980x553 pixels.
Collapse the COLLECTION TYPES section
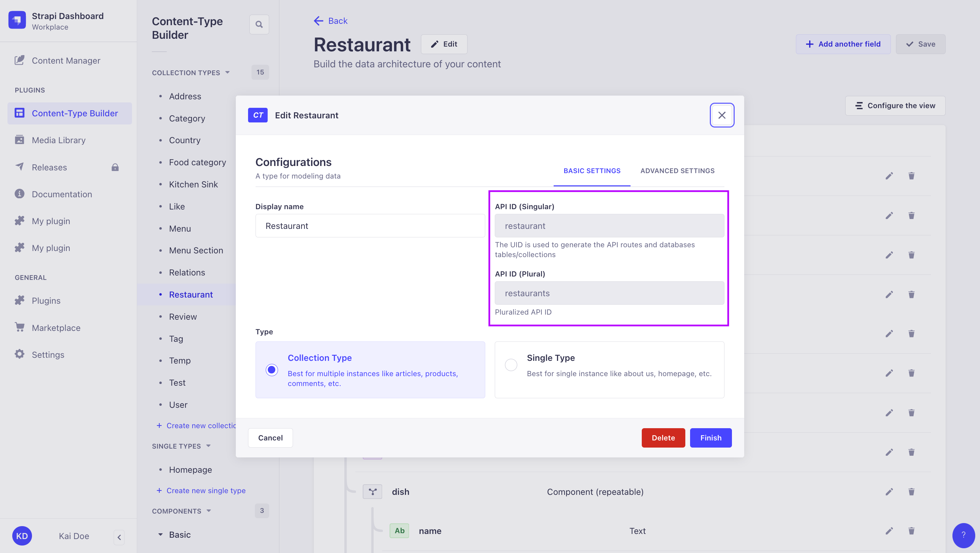[x=228, y=72]
